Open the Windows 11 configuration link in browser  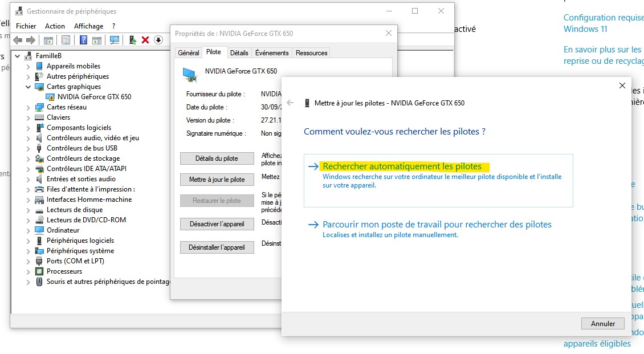click(604, 23)
